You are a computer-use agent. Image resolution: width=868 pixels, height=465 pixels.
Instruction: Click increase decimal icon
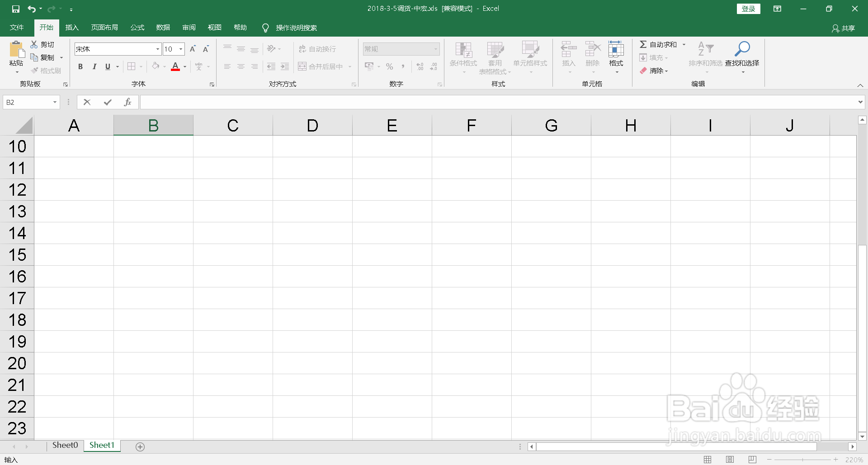(x=420, y=66)
